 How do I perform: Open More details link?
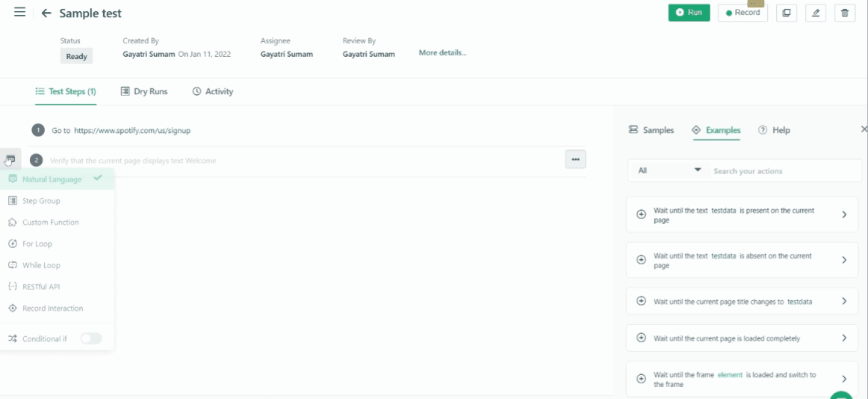pos(442,53)
